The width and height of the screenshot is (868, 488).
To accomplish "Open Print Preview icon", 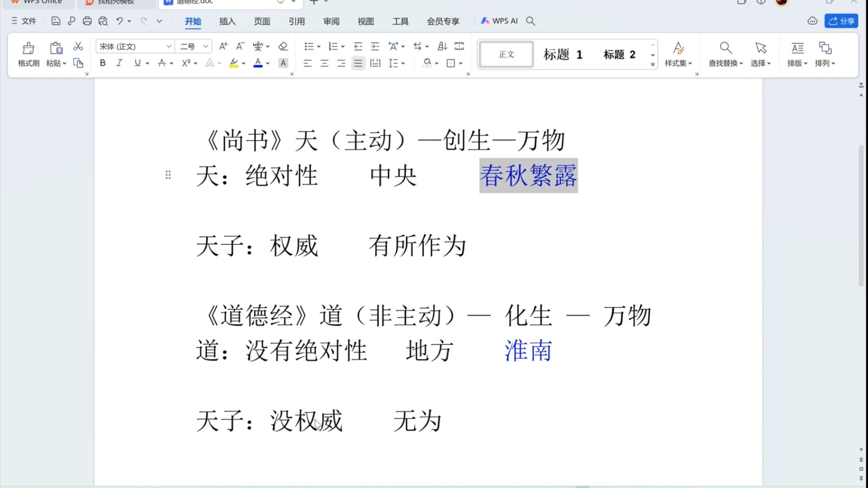I will point(103,21).
